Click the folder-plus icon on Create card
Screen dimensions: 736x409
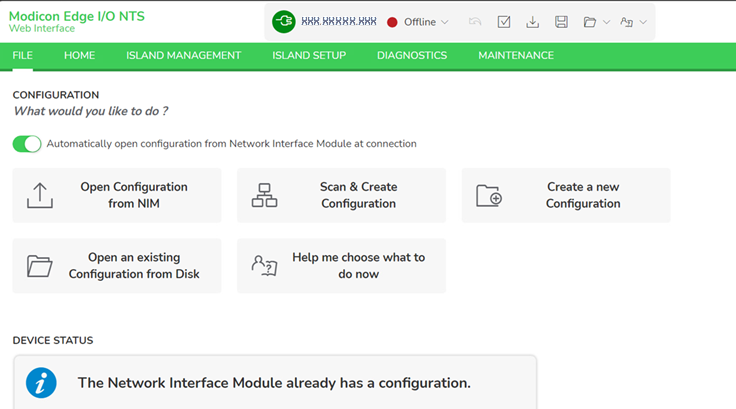coord(489,195)
